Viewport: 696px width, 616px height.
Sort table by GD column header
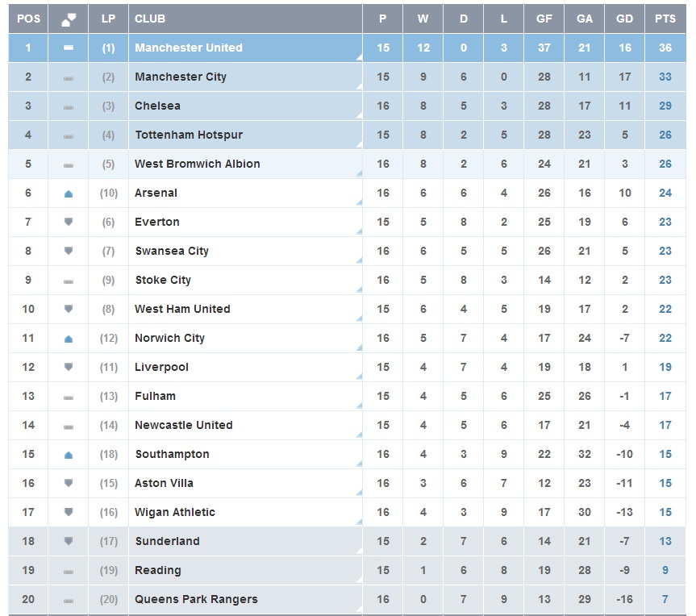point(625,19)
